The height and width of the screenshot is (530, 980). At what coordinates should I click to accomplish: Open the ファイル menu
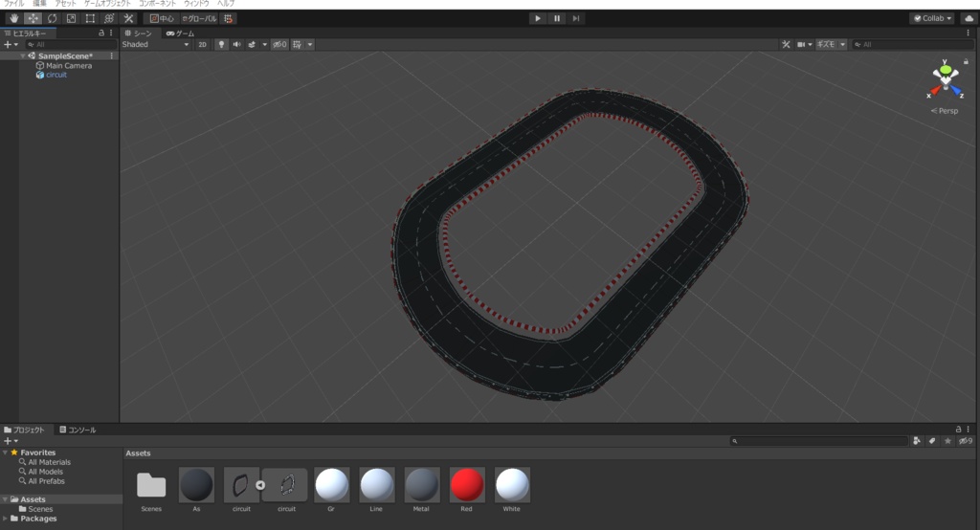tap(13, 4)
